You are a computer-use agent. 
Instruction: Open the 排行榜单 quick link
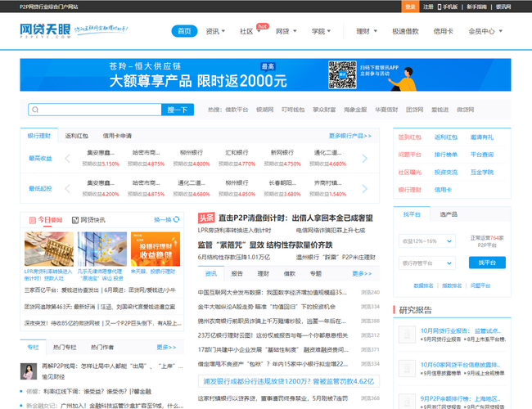[446, 155]
